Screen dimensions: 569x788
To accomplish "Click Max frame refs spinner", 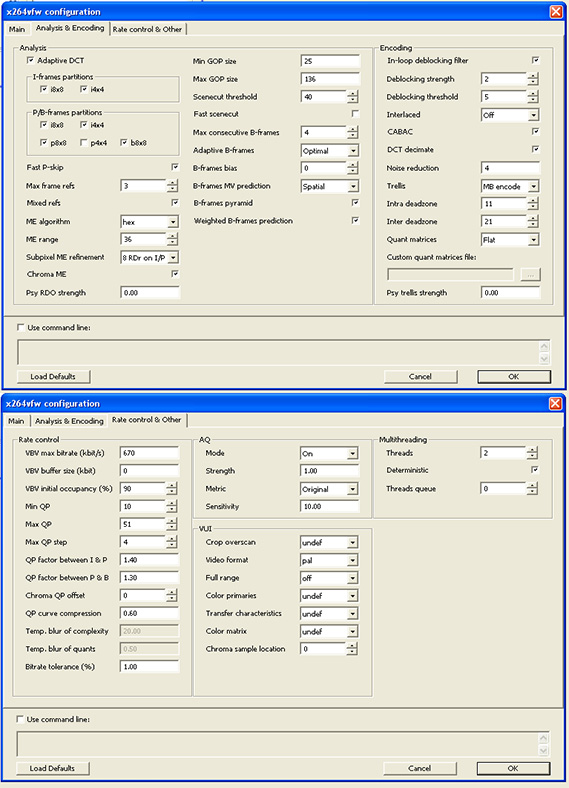I will coord(172,185).
